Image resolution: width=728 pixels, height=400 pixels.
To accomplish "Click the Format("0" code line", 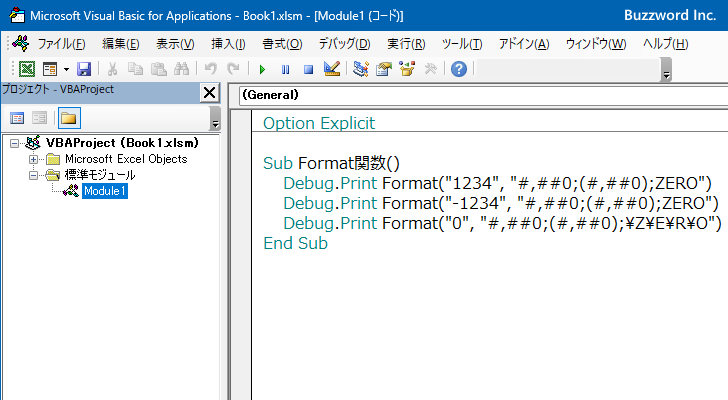I will tap(502, 223).
